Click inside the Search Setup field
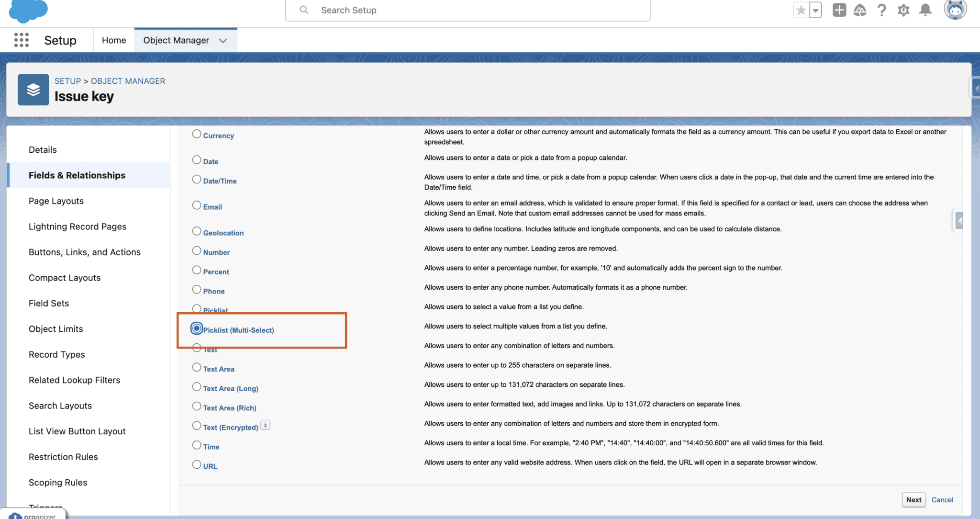The width and height of the screenshot is (980, 519). coord(467,10)
